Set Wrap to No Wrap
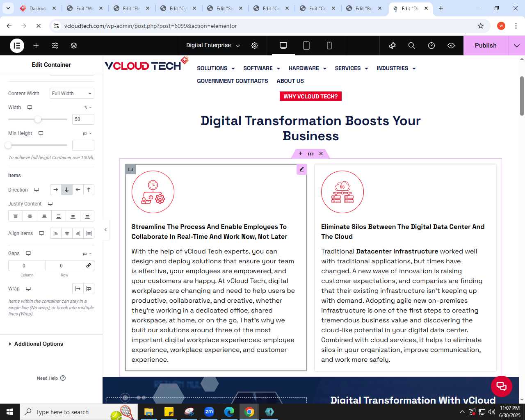The image size is (525, 420). tap(78, 289)
